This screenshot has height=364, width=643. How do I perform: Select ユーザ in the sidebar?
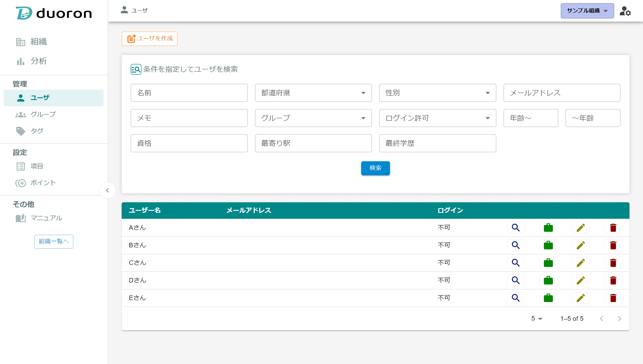coord(54,98)
